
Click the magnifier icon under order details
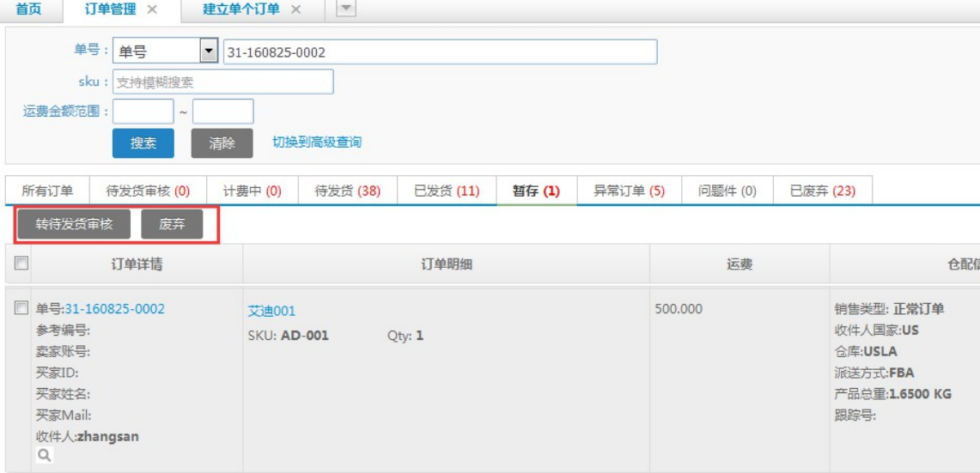[x=43, y=457]
